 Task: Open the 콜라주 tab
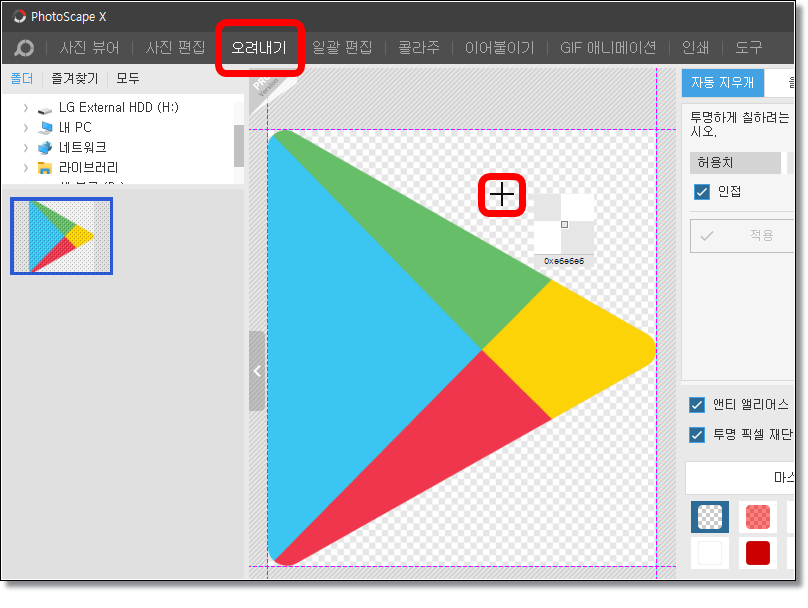(x=419, y=48)
